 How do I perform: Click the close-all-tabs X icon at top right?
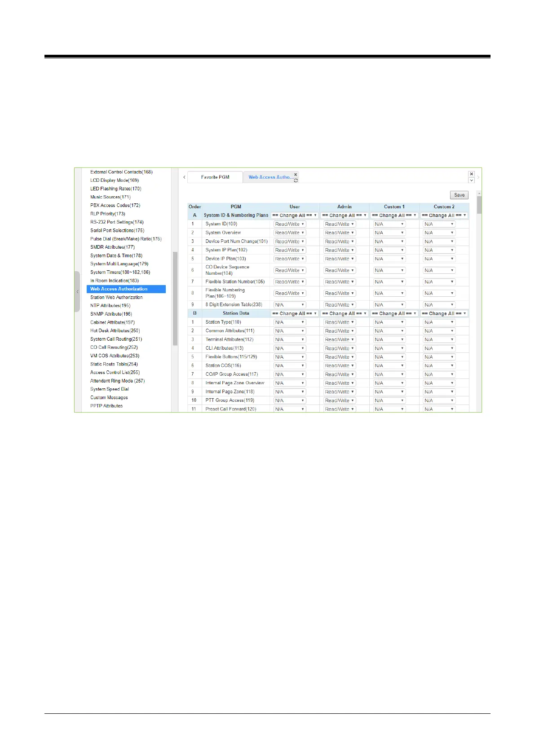click(x=471, y=174)
